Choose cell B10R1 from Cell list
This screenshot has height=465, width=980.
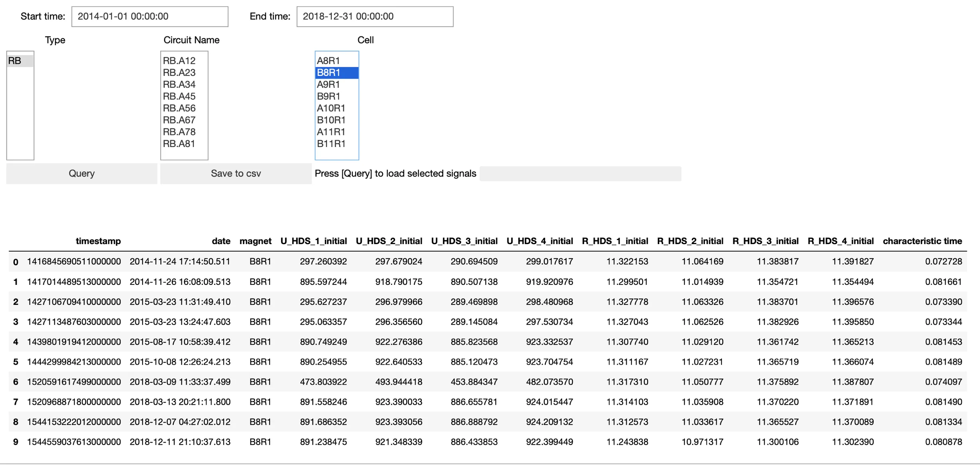pos(337,120)
